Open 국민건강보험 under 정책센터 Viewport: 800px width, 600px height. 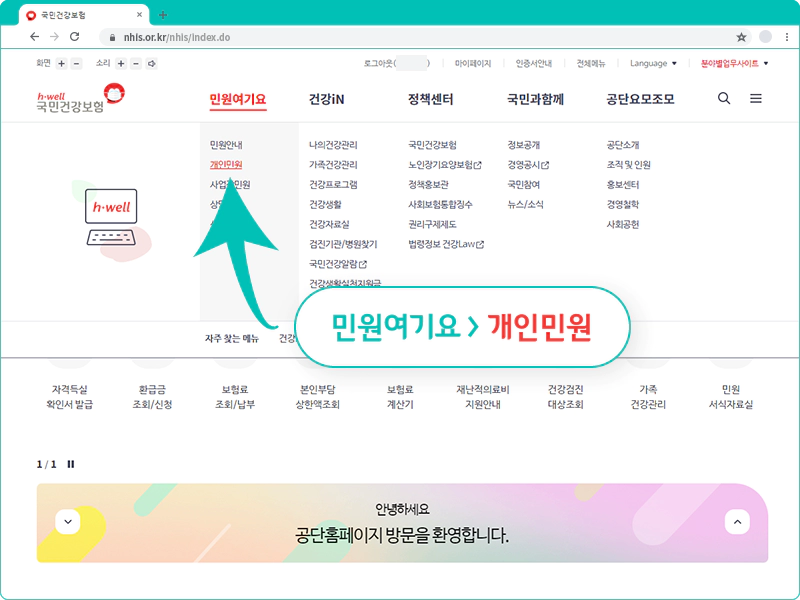pyautogui.click(x=432, y=145)
